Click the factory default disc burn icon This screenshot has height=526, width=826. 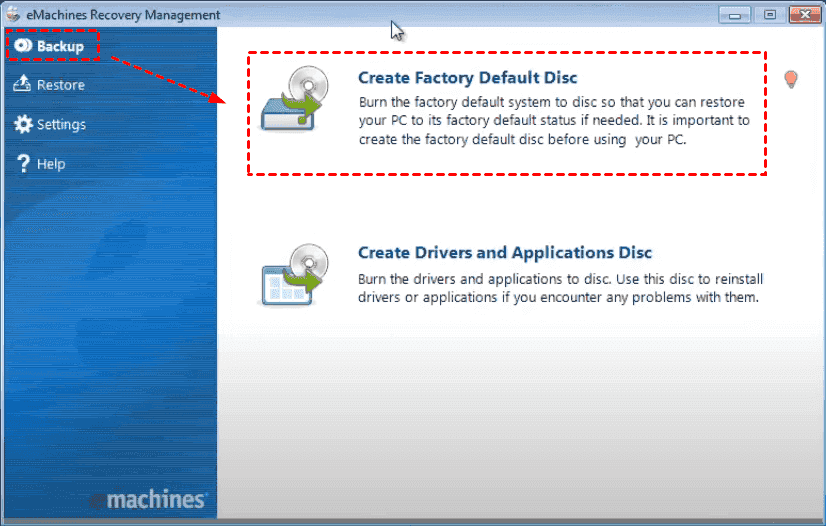pos(295,100)
